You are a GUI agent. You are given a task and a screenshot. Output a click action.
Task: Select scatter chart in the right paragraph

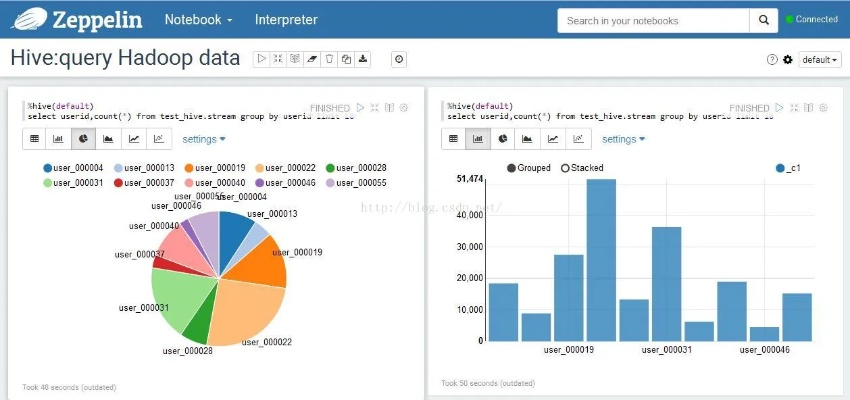(577, 139)
